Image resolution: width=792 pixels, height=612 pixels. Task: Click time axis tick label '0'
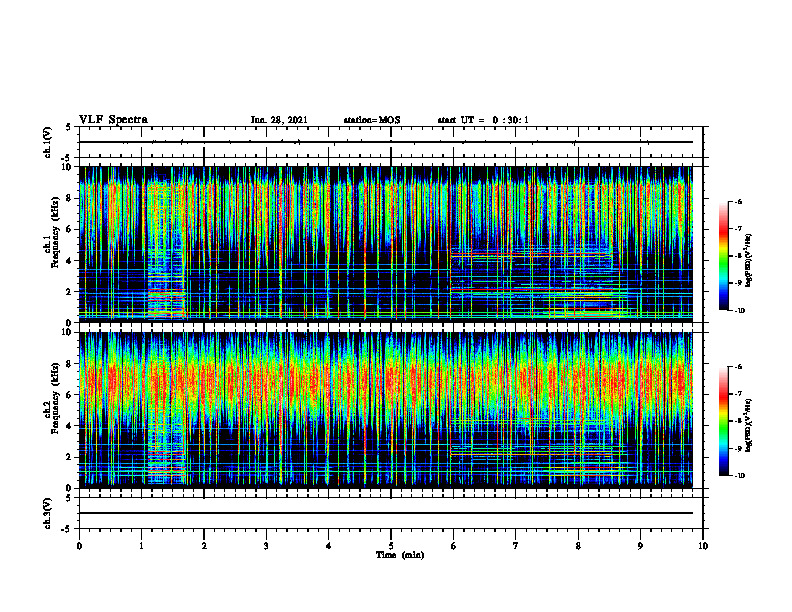(79, 546)
